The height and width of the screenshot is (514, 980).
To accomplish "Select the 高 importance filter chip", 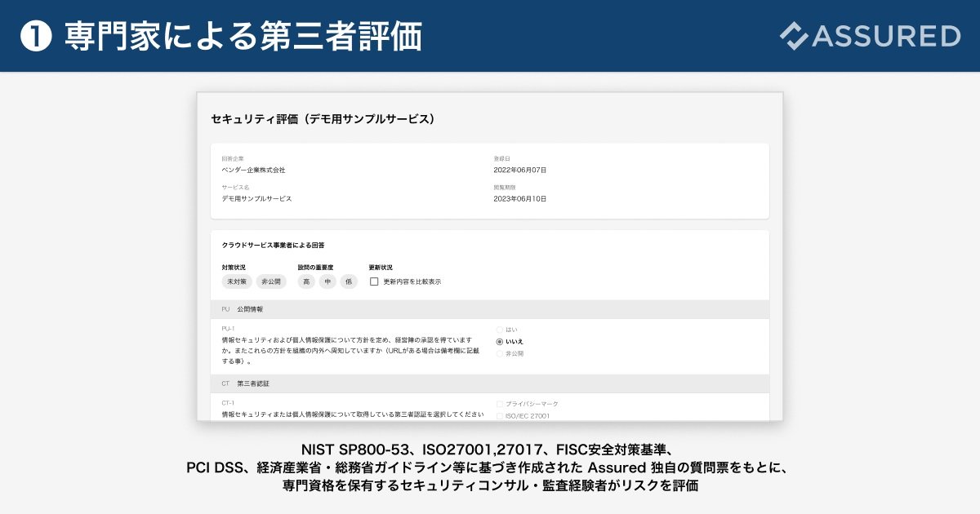I will pyautogui.click(x=306, y=281).
